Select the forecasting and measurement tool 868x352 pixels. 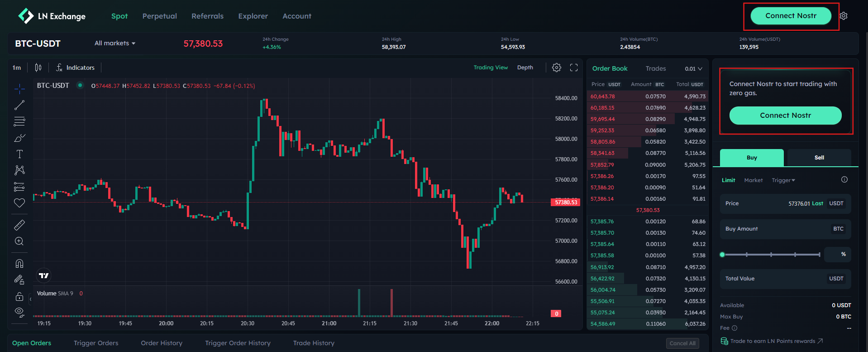tap(19, 187)
